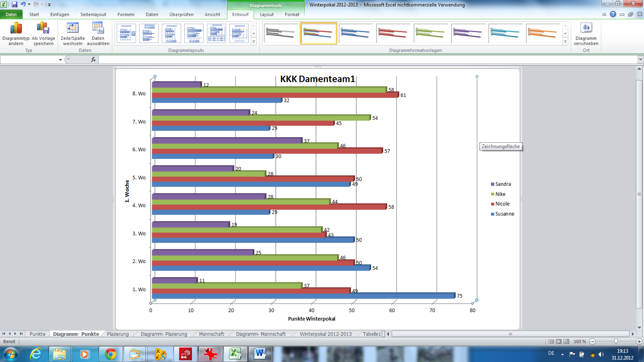Click in the formula bar input
Image resolution: width=644 pixels, height=362 pixels.
click(368, 60)
